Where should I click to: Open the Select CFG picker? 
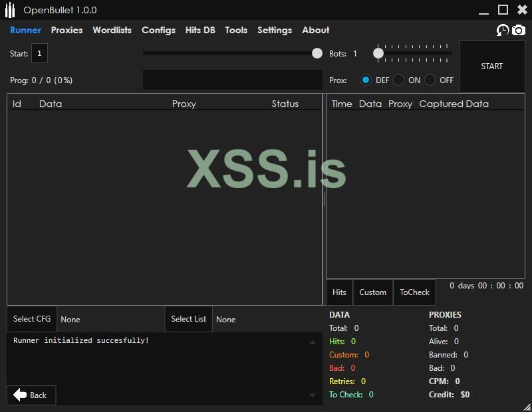pos(32,319)
